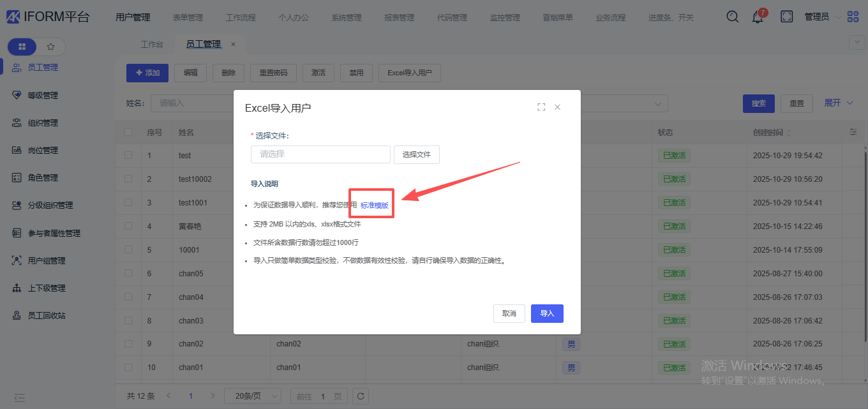
Task: Click the search magnifier icon in header
Action: click(733, 17)
